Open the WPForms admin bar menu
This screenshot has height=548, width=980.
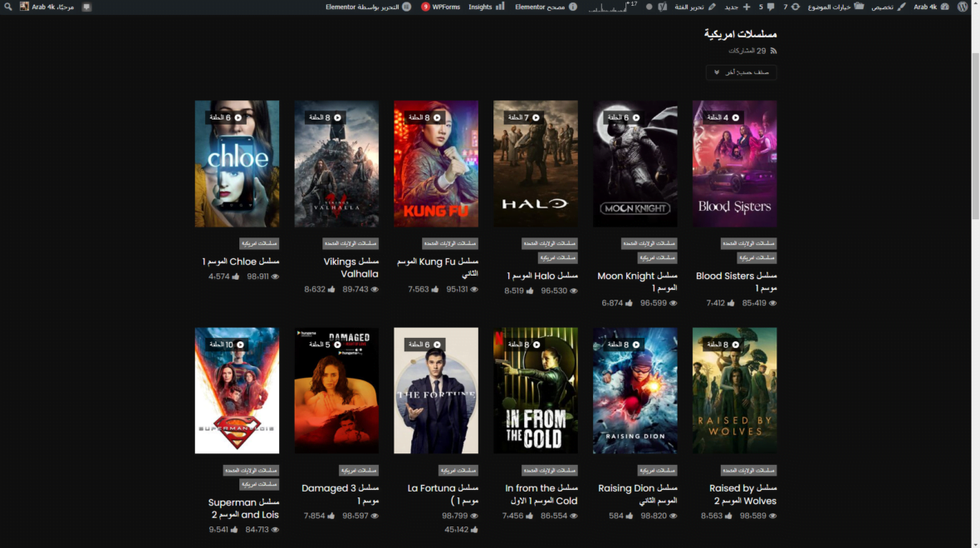[x=441, y=7]
